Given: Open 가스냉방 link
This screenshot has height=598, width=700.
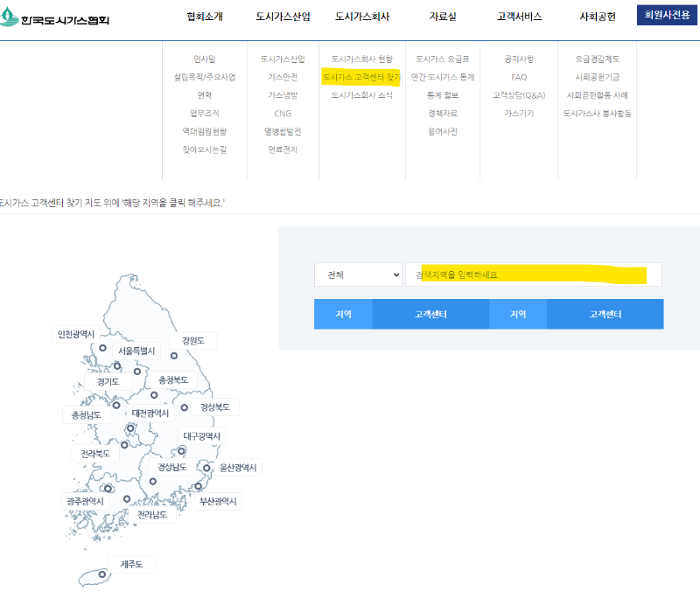Looking at the screenshot, I should coord(283,95).
